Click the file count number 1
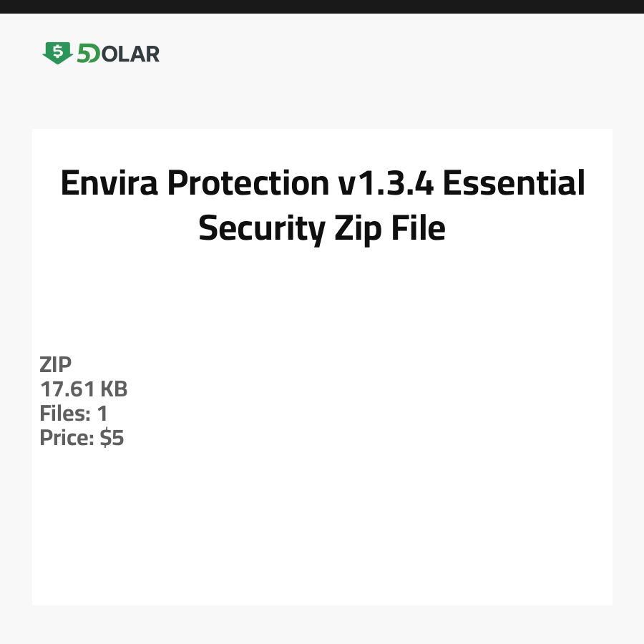Image resolution: width=644 pixels, height=644 pixels. (x=102, y=414)
